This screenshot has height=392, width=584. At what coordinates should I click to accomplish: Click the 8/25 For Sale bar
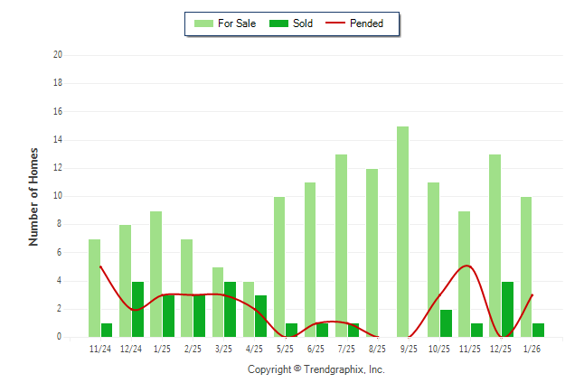point(372,253)
